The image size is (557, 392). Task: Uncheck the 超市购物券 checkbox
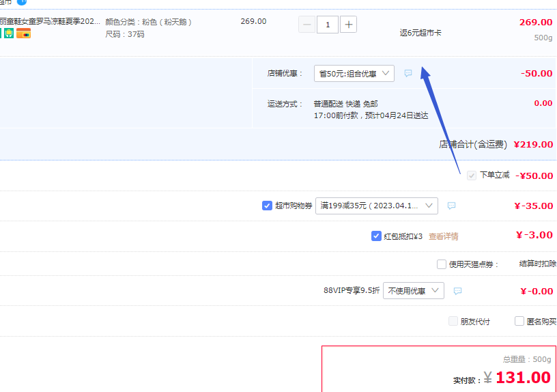267,206
